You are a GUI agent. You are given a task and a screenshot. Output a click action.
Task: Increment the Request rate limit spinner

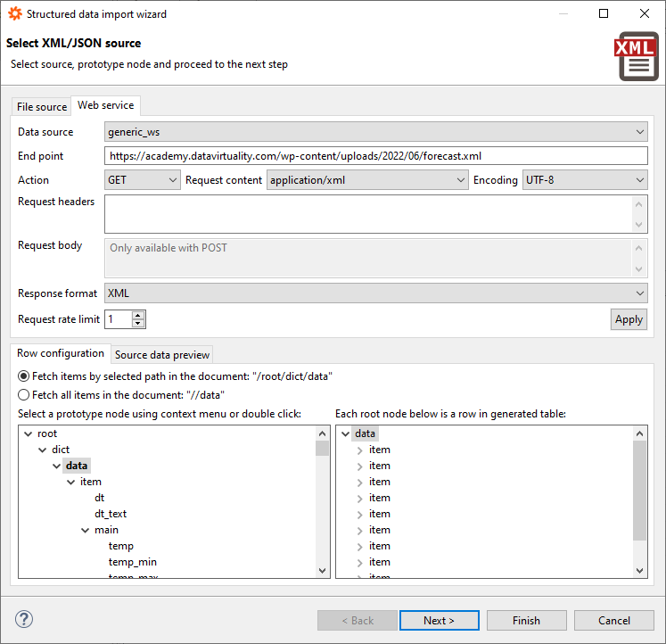point(138,315)
